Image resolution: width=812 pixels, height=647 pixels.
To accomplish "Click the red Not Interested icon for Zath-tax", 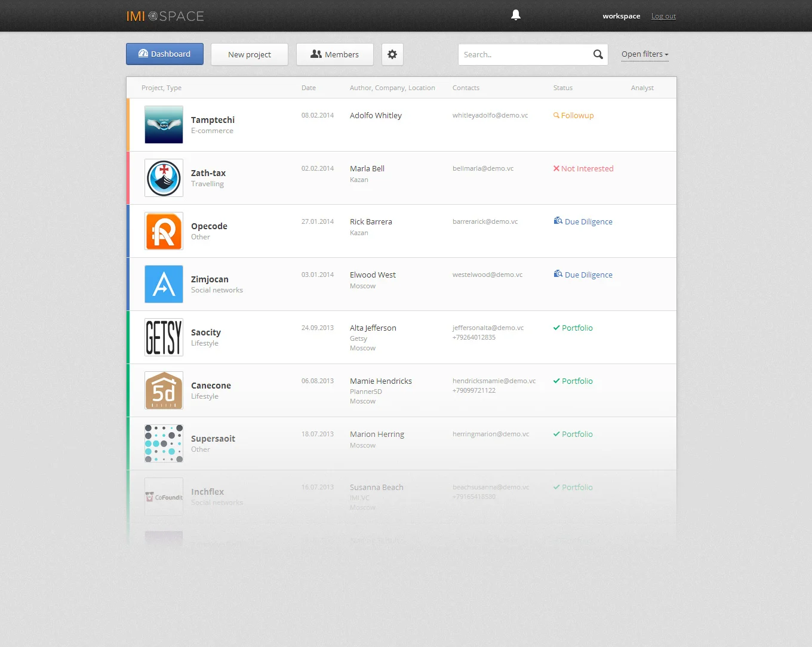I will 555,168.
